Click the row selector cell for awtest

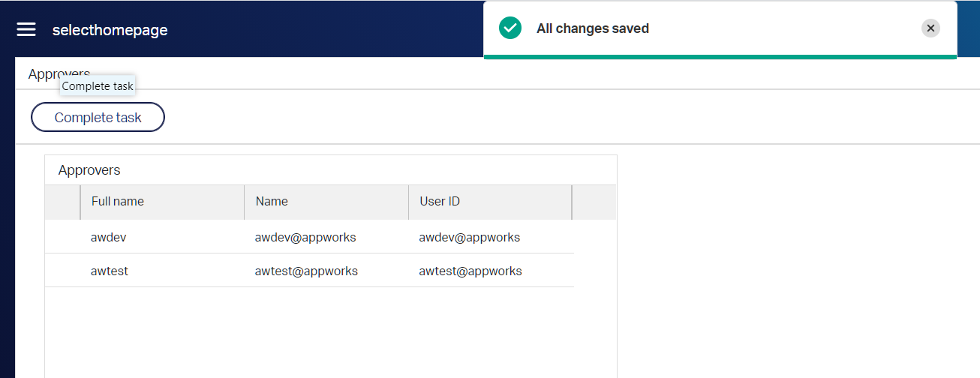click(x=62, y=271)
